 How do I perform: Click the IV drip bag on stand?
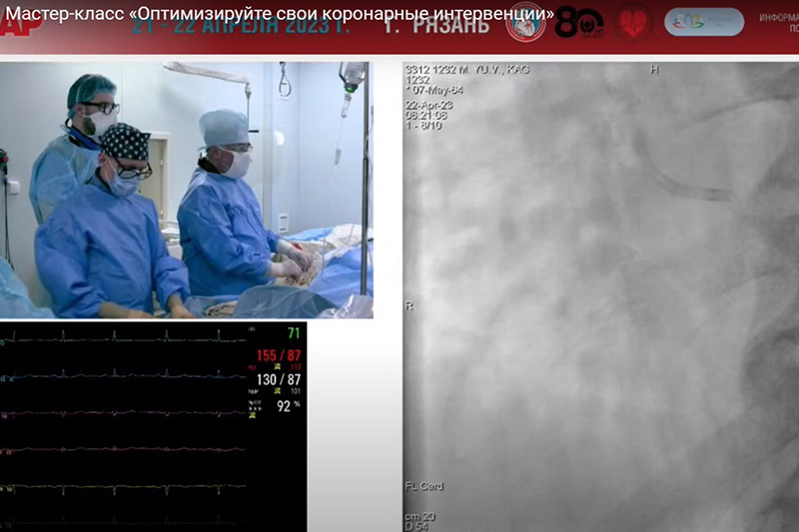(352, 75)
